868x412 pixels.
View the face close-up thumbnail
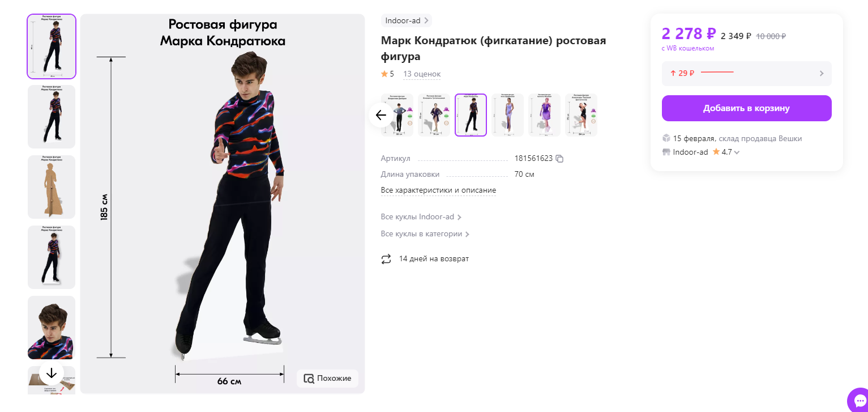tap(52, 328)
